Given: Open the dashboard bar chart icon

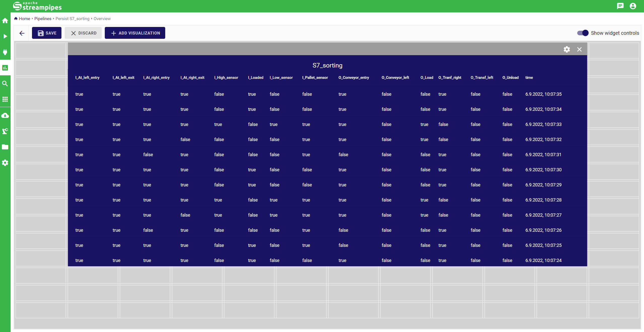Looking at the screenshot, I should 5,68.
